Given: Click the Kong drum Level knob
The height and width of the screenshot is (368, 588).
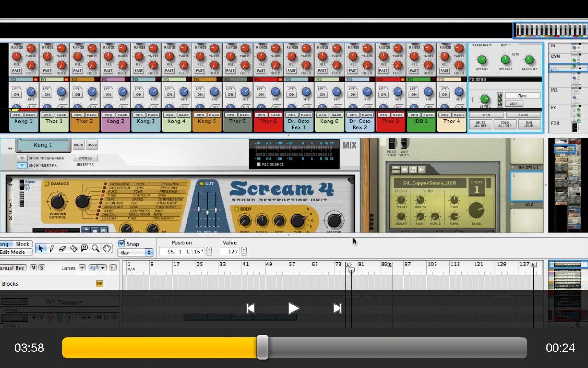Looking at the screenshot, I should click(476, 211).
